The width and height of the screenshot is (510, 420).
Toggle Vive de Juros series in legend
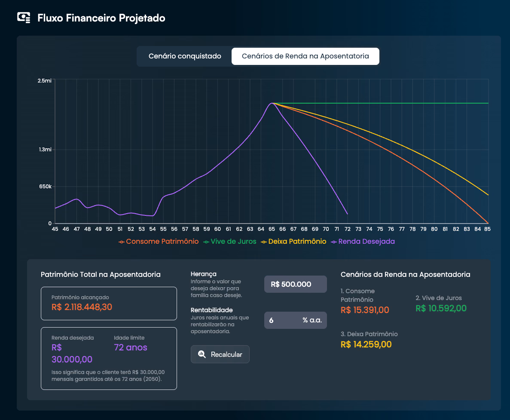point(230,242)
